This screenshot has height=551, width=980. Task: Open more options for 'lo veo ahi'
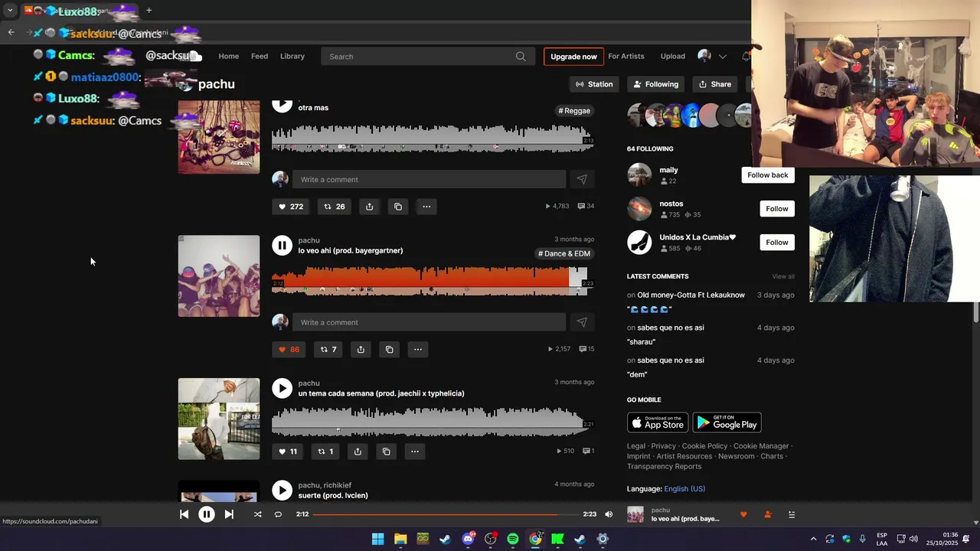pyautogui.click(x=417, y=350)
